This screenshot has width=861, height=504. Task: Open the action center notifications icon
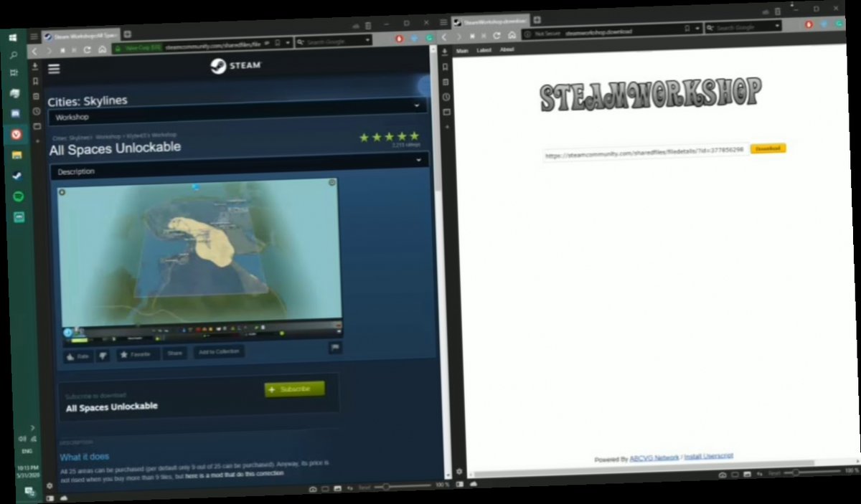(30, 491)
